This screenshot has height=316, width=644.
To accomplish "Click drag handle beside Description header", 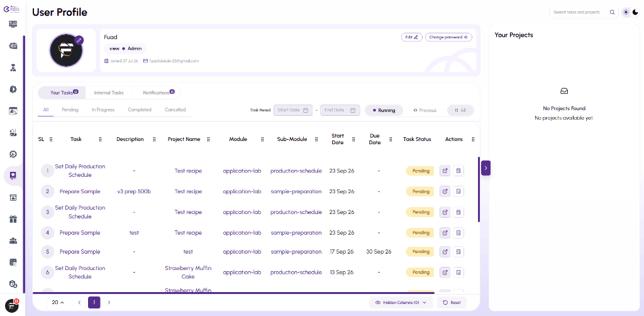I will click(x=155, y=139).
